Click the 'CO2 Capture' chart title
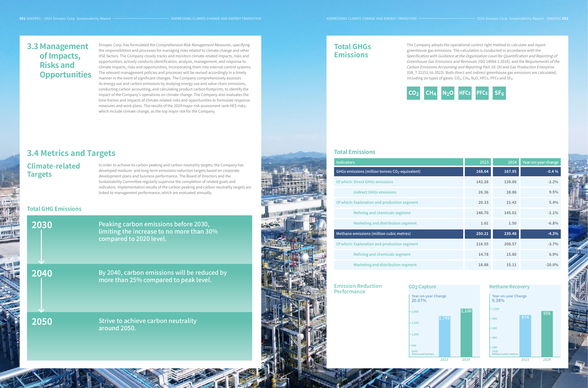This screenshot has width=588, height=388. 422,287
